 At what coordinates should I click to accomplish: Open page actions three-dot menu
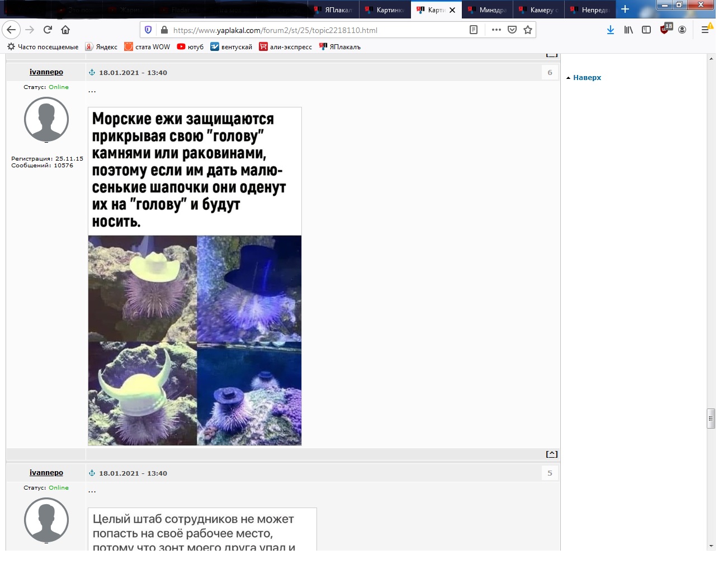click(497, 30)
